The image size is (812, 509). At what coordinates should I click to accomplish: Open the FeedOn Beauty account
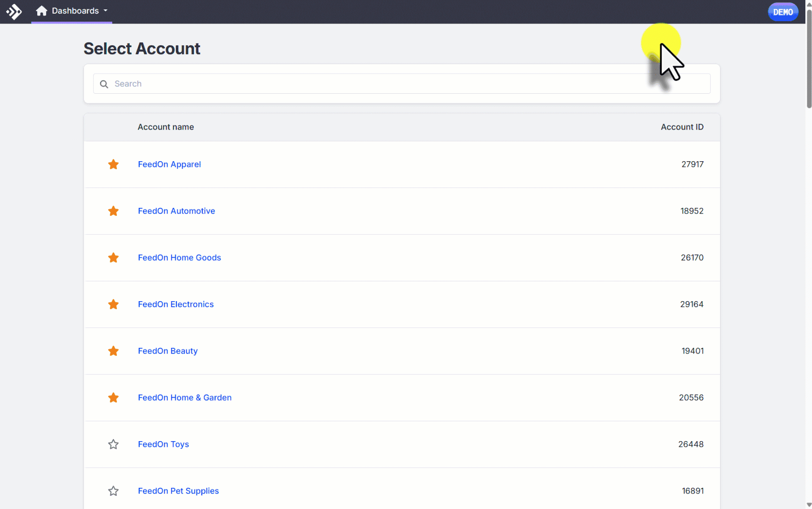coord(167,351)
